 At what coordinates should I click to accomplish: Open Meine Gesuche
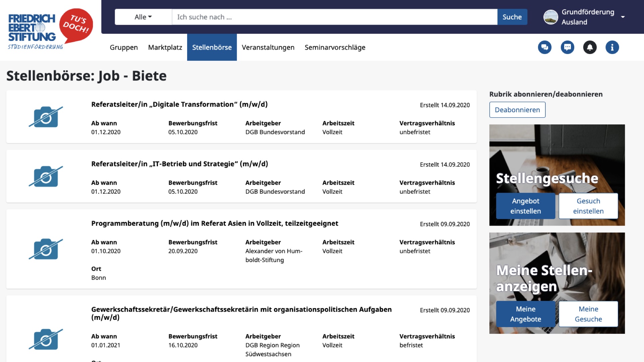pyautogui.click(x=588, y=314)
